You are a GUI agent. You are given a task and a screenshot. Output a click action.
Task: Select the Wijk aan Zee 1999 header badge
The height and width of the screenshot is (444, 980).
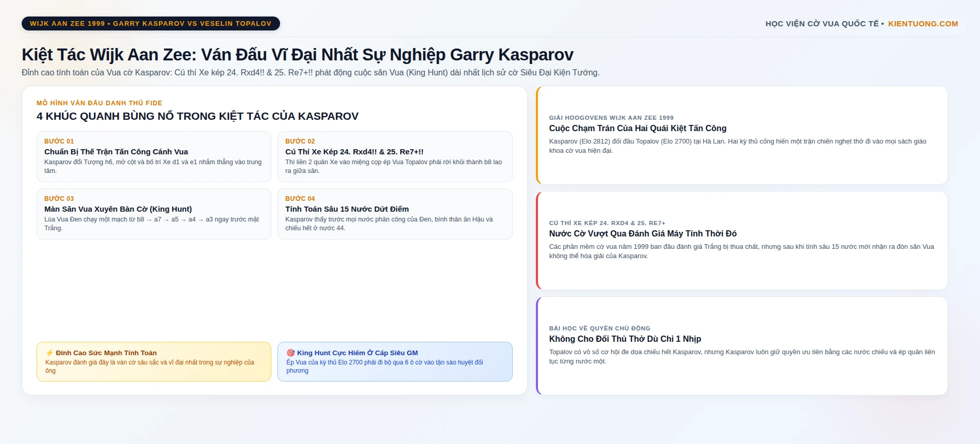(151, 24)
